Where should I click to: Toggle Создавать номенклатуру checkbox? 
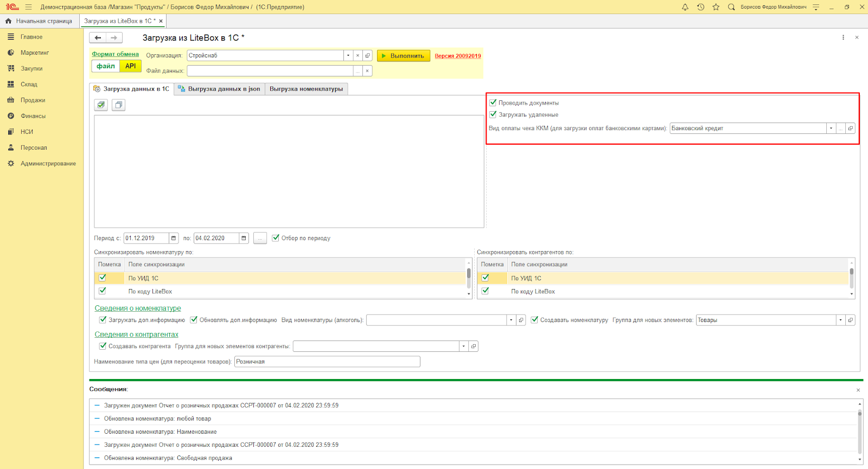tap(534, 320)
